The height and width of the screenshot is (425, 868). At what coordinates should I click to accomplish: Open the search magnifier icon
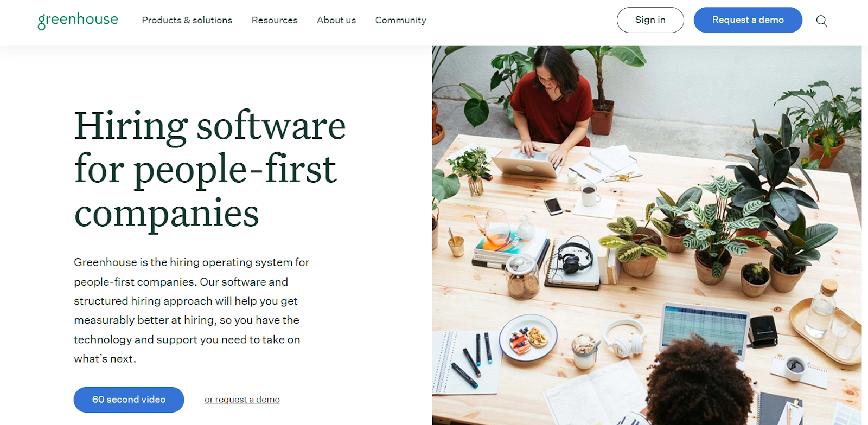tap(822, 21)
